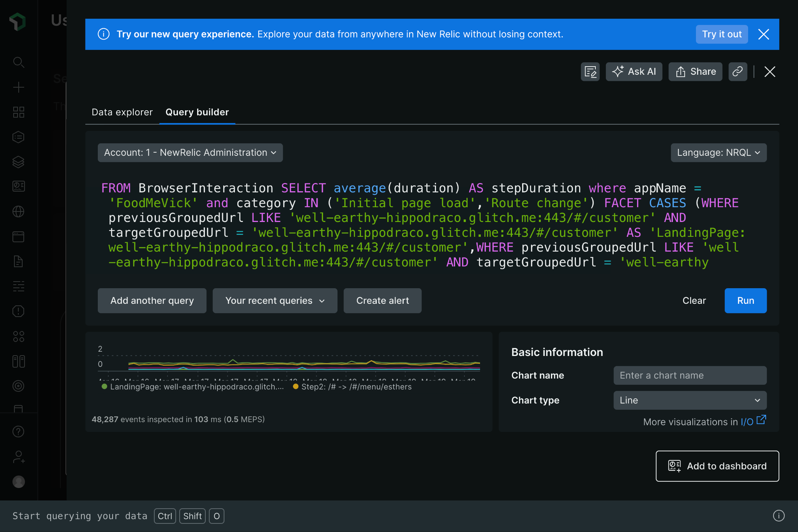This screenshot has height=532, width=798.
Task: Switch to the Query builder tab
Action: coord(197,112)
